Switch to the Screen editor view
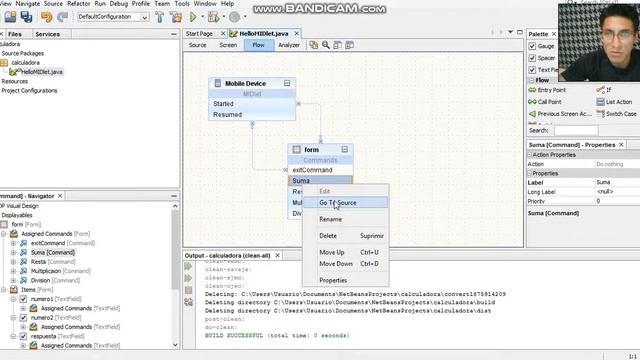 point(228,45)
